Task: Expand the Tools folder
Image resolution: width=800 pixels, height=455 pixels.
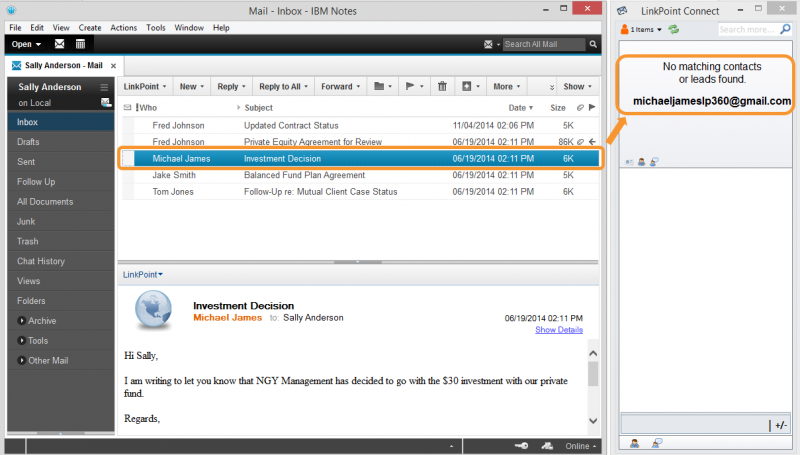Action: [x=21, y=341]
